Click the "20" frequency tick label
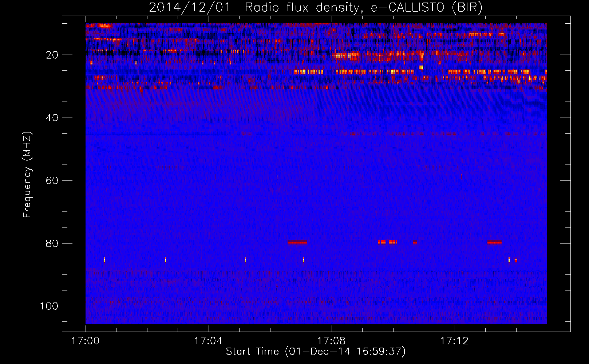 point(52,55)
